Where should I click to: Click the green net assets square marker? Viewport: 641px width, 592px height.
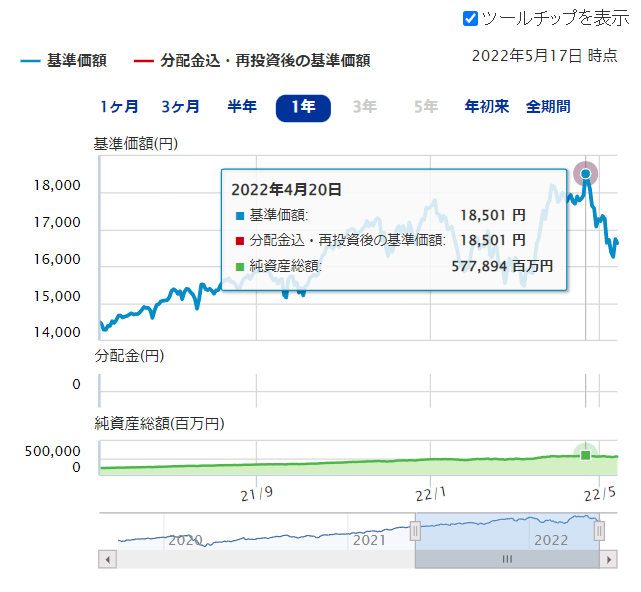coord(586,455)
